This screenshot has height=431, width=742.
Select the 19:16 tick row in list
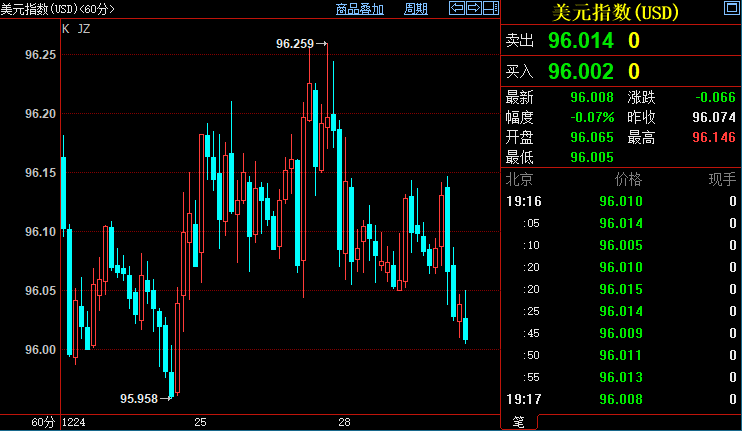620,201
